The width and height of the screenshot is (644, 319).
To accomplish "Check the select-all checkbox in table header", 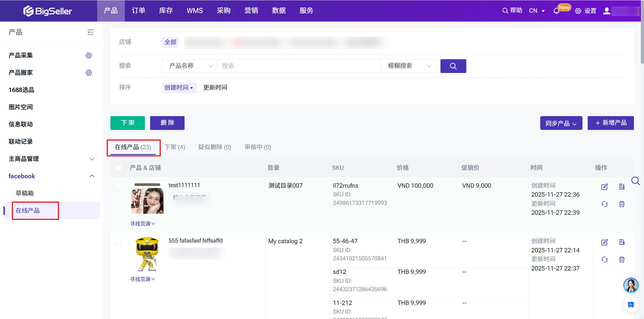I will tap(118, 168).
